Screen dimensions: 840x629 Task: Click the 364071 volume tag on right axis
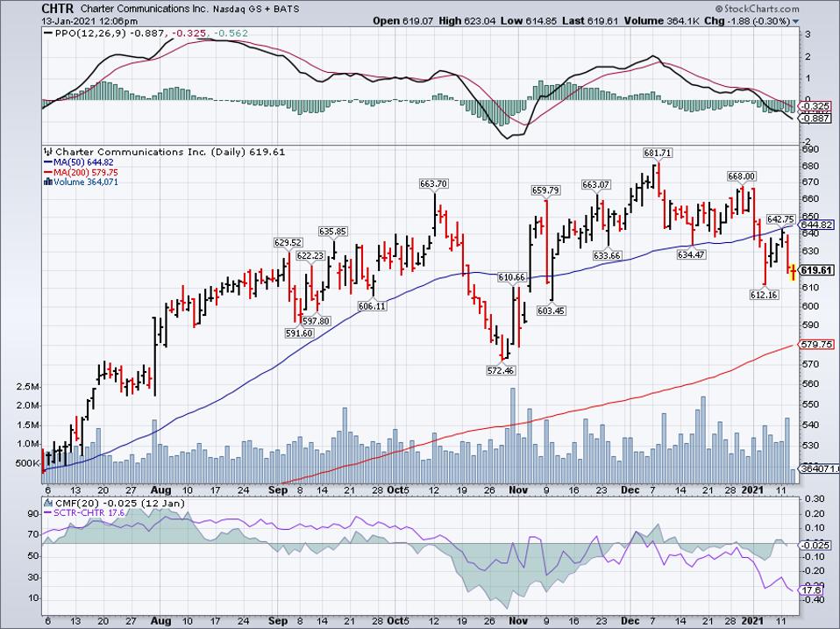coord(819,468)
